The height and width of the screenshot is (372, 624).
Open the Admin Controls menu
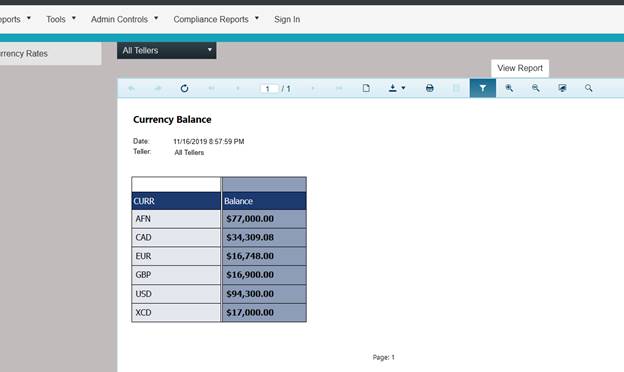[124, 19]
